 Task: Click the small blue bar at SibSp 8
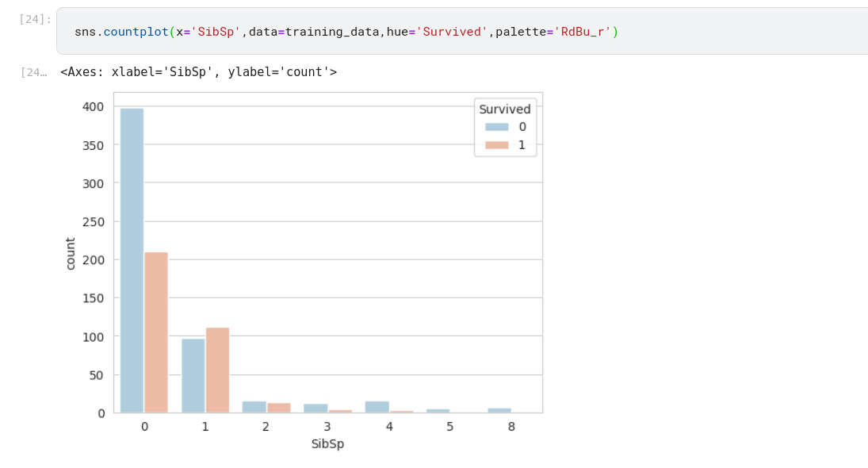tap(499, 410)
